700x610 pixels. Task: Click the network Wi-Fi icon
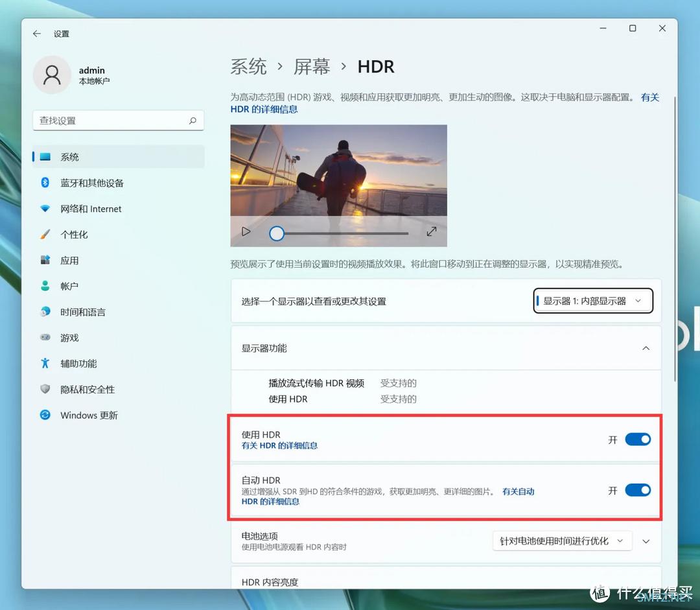point(45,209)
